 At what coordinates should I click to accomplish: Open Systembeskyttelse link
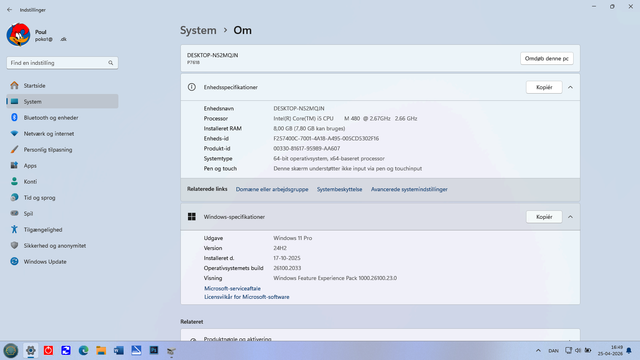click(339, 189)
